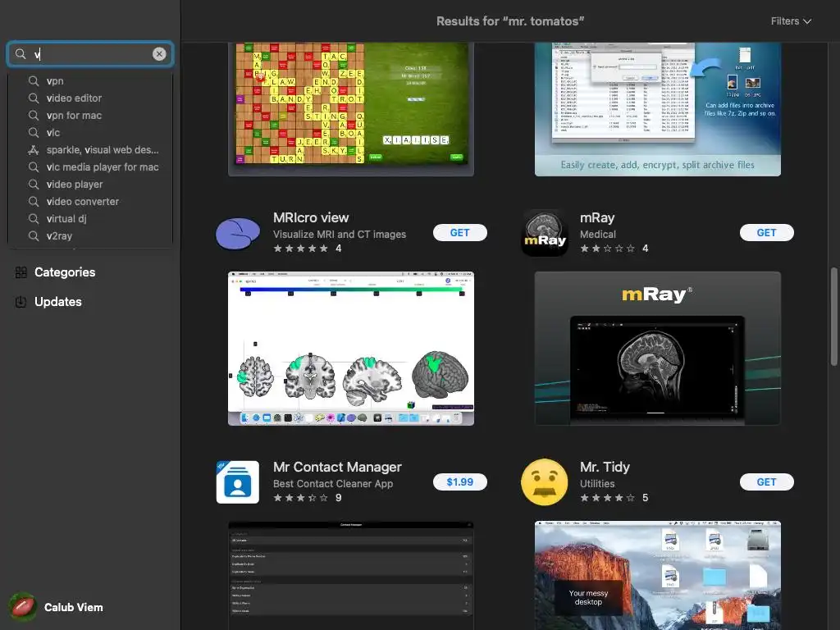The height and width of the screenshot is (630, 840).
Task: Get the Mr. Tidy app
Action: pyautogui.click(x=766, y=482)
